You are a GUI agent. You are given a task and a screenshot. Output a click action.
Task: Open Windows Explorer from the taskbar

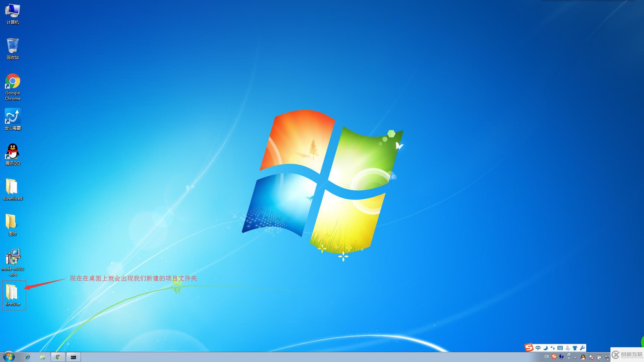point(43,357)
